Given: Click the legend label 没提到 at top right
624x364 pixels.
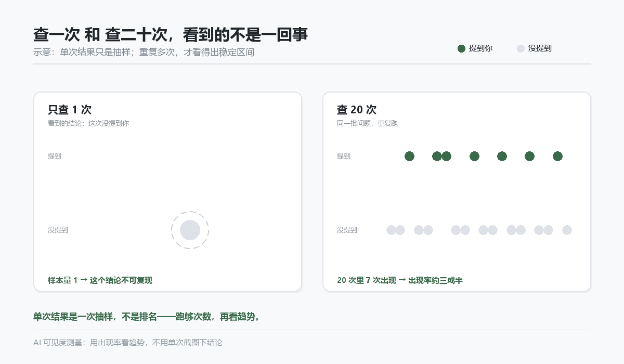Looking at the screenshot, I should [x=540, y=48].
